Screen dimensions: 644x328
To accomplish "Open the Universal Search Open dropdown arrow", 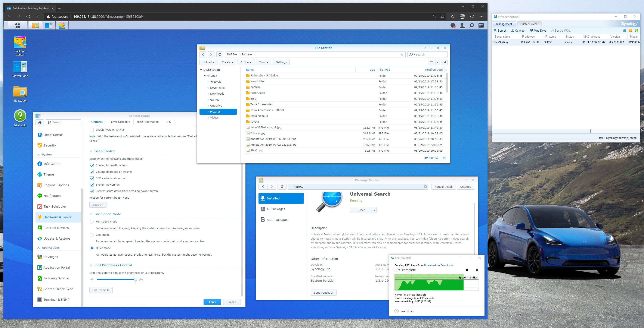I will pos(375,210).
